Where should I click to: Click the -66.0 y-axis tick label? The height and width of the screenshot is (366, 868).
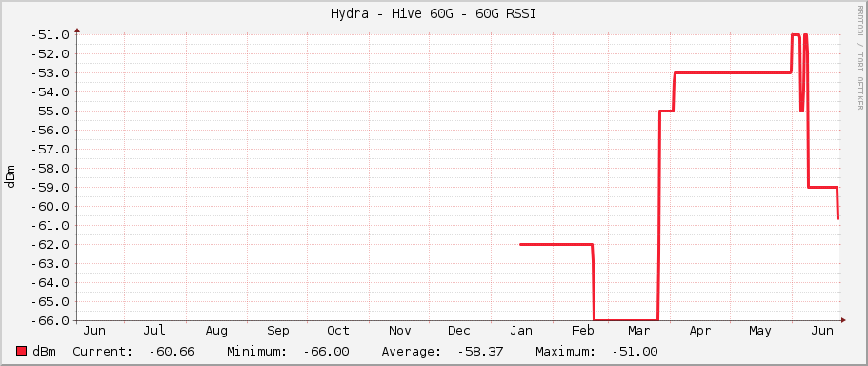[50, 320]
